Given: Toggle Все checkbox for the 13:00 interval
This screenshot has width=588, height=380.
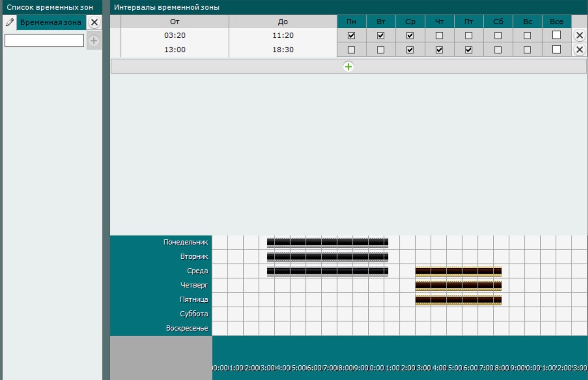Looking at the screenshot, I should point(556,50).
